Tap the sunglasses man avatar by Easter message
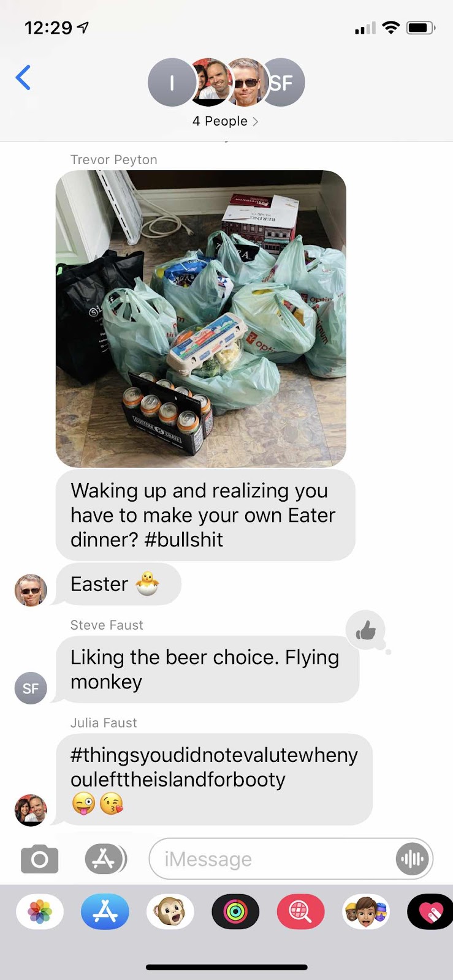The height and width of the screenshot is (980, 453). tap(31, 590)
